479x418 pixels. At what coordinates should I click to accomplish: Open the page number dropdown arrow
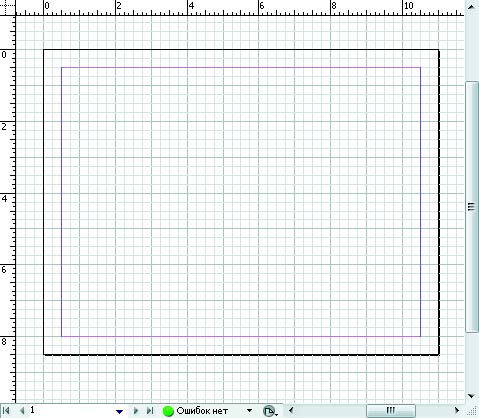pos(120,412)
